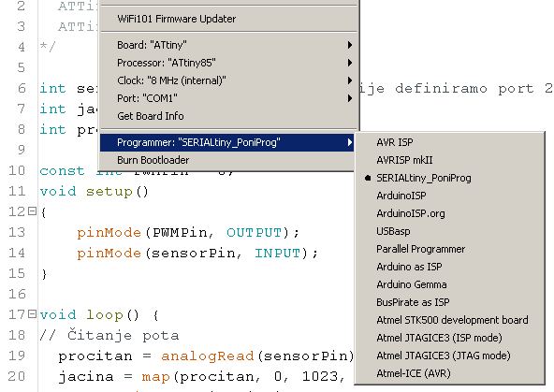Choose Atmel JTAGICE3 (ISP mode)
The height and width of the screenshot is (392, 554).
(450, 338)
